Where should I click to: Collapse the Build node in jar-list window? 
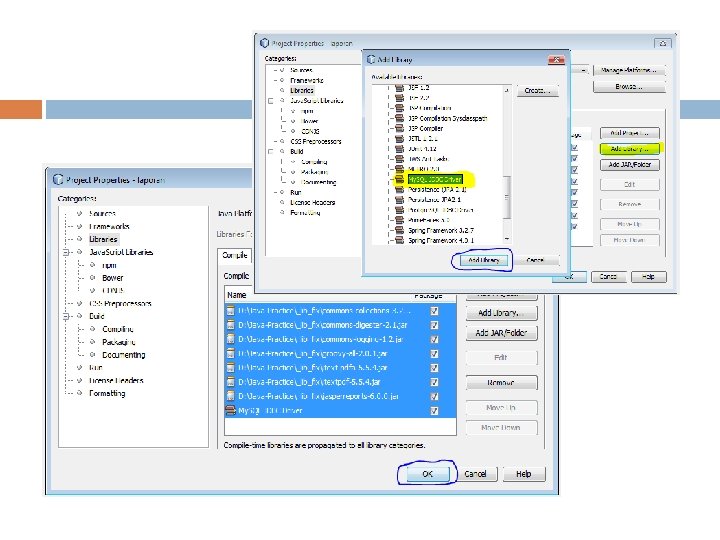[x=66, y=316]
